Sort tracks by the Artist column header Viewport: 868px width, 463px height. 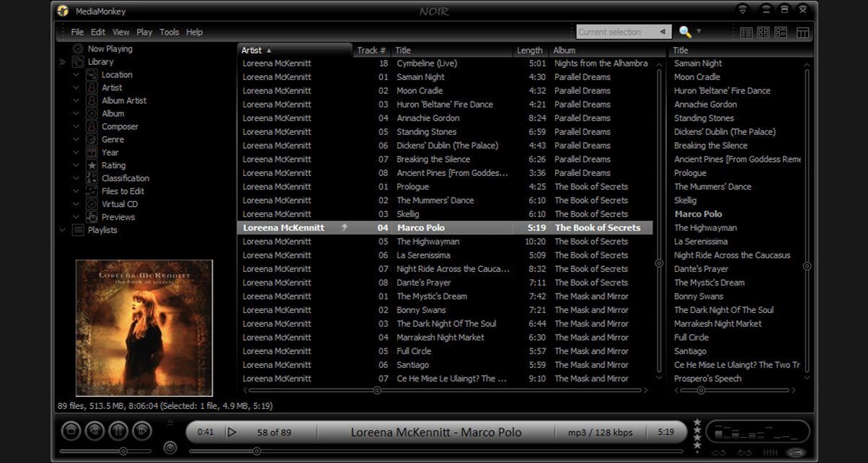click(x=295, y=50)
